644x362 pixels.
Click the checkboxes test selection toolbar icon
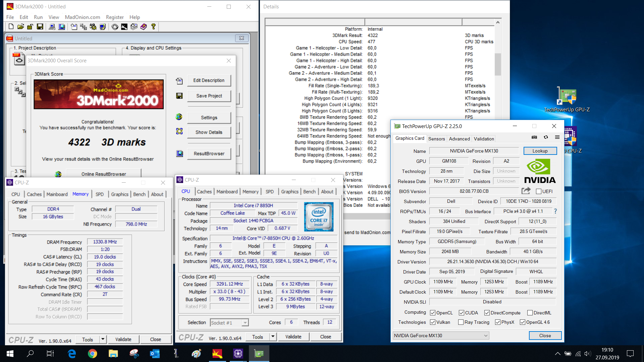click(x=84, y=27)
